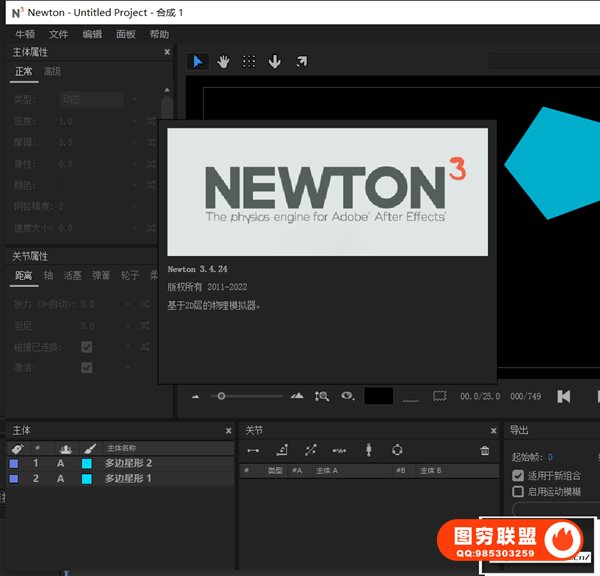Viewport: 600px width, 576px height.
Task: Add a distance joint
Action: click(x=253, y=451)
